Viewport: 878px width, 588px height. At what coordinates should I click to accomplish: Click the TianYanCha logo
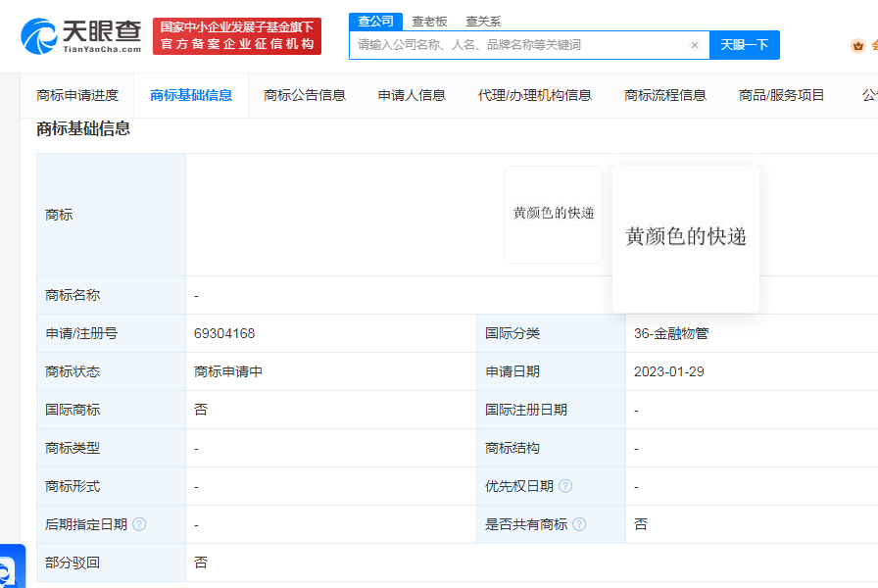coord(80,35)
